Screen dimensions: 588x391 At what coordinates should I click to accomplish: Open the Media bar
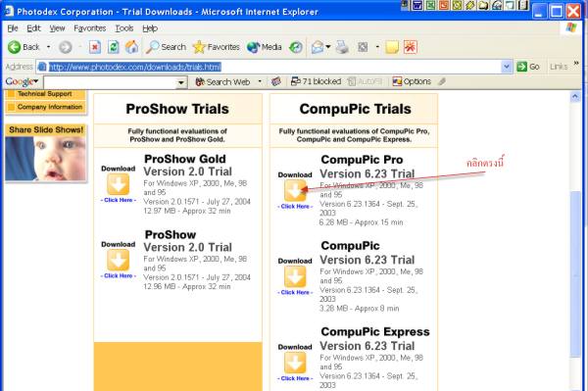coord(265,47)
